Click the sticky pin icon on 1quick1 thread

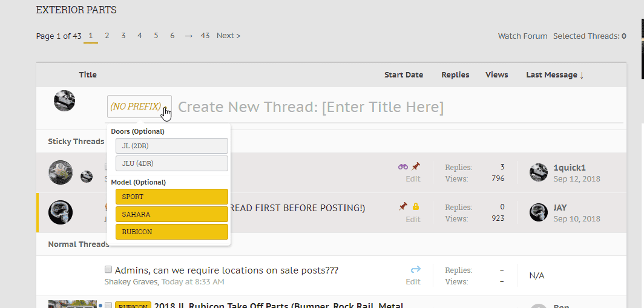coord(416,166)
